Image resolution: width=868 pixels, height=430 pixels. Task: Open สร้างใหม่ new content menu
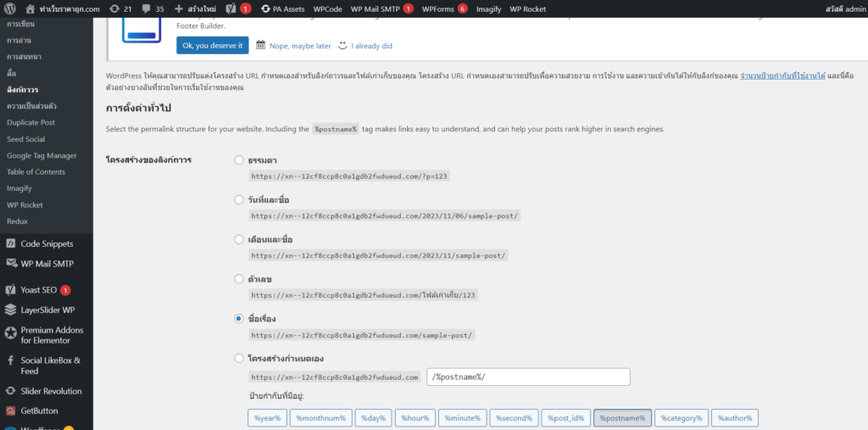(196, 8)
